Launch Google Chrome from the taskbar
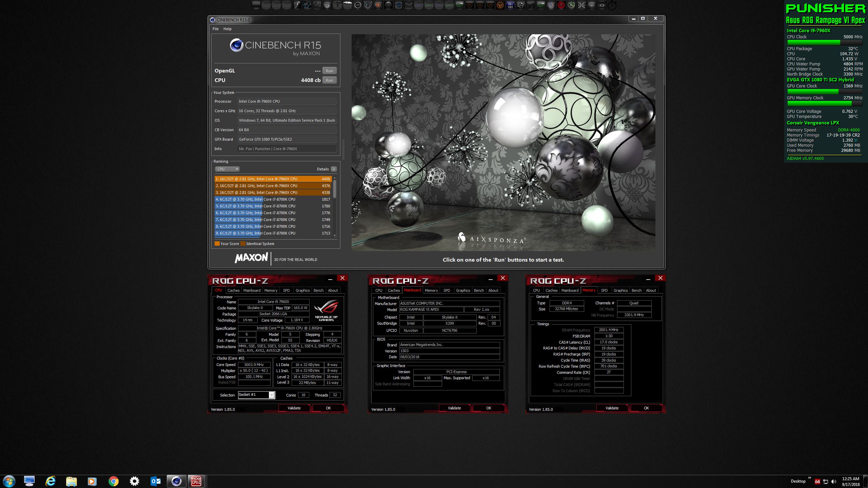The height and width of the screenshot is (488, 868). tap(114, 481)
